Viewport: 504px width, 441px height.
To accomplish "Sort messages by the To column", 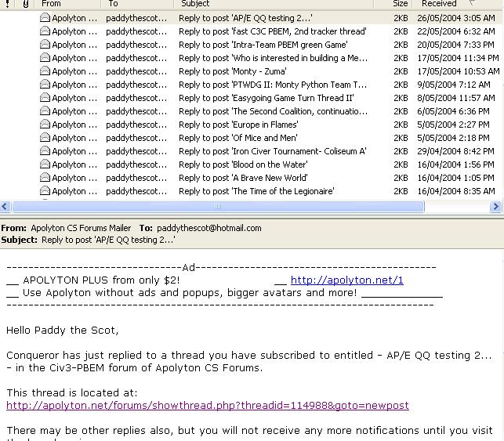I will coord(137,4).
